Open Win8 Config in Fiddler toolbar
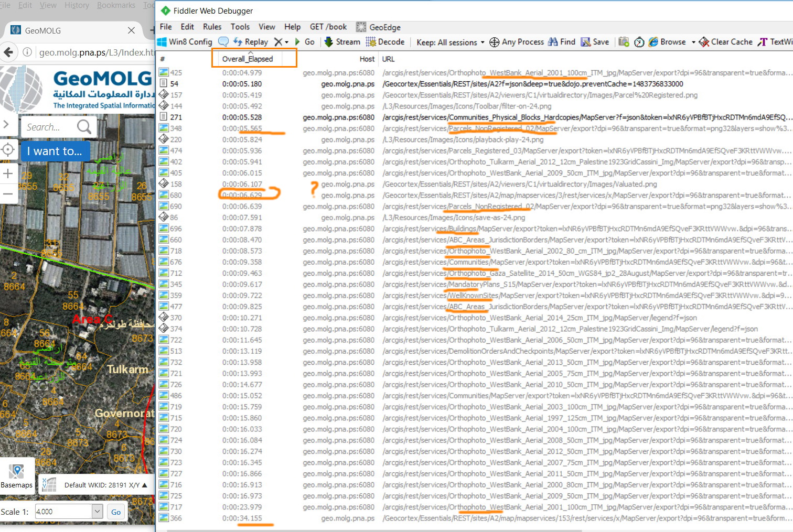The image size is (793, 532). tap(185, 42)
